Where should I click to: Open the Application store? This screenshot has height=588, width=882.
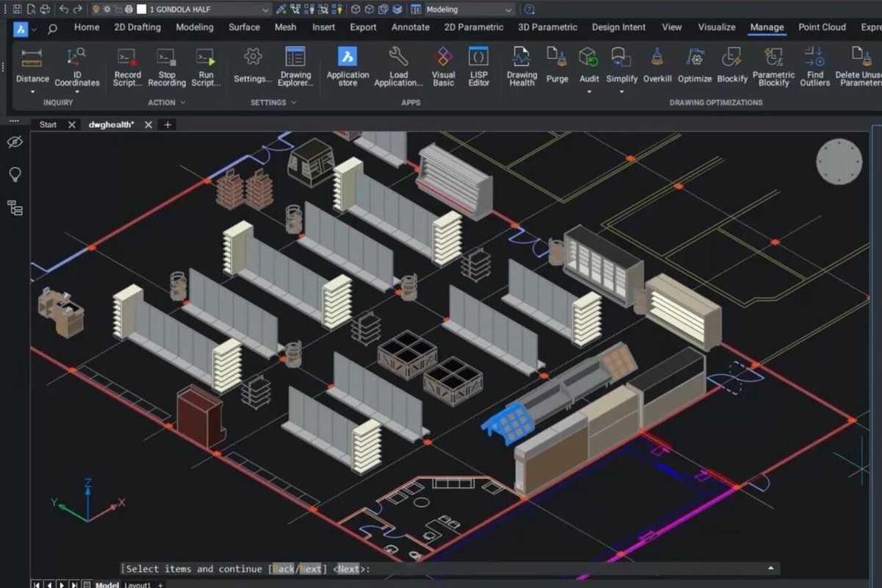tap(348, 67)
